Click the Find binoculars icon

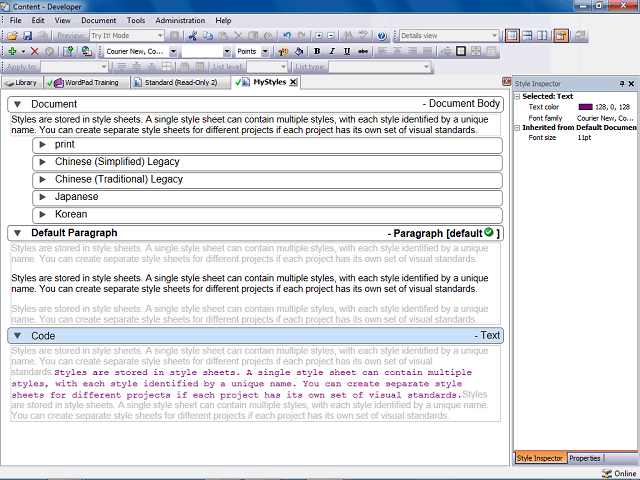[348, 36]
